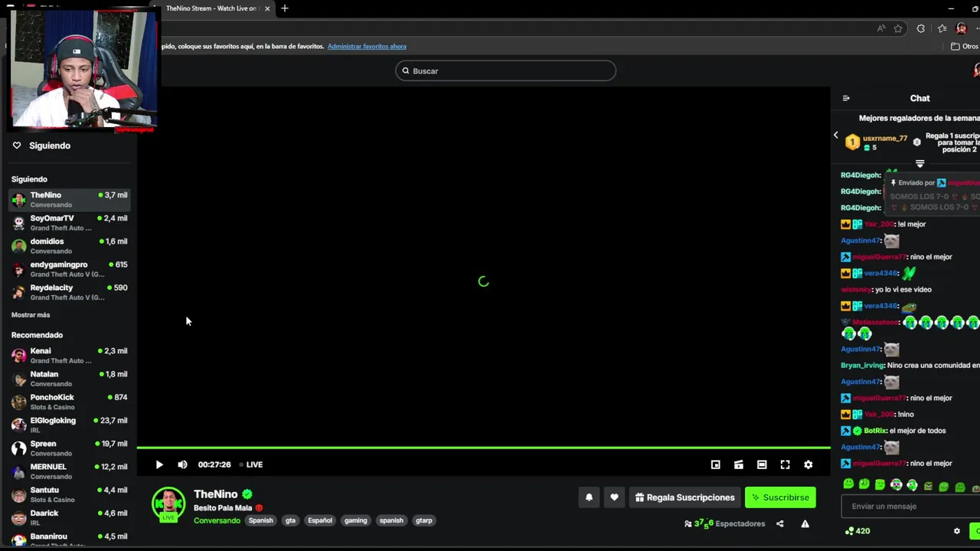Mute the stream volume speaker icon
This screenshot has height=551, width=980.
tap(182, 465)
